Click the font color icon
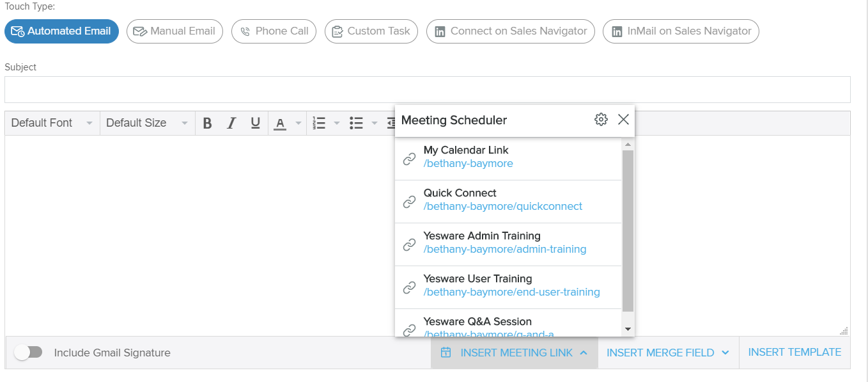Screen dimensions: 868x382 click(x=280, y=123)
